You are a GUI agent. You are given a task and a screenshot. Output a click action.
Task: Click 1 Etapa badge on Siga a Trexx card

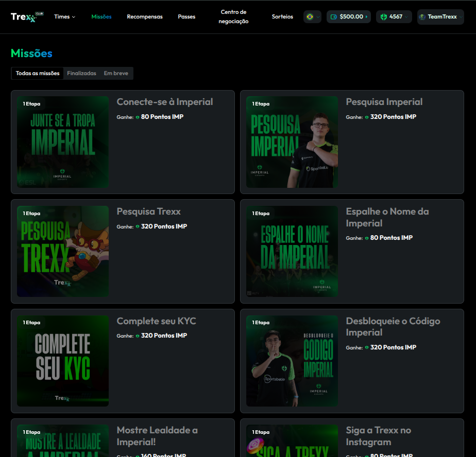pyautogui.click(x=261, y=432)
